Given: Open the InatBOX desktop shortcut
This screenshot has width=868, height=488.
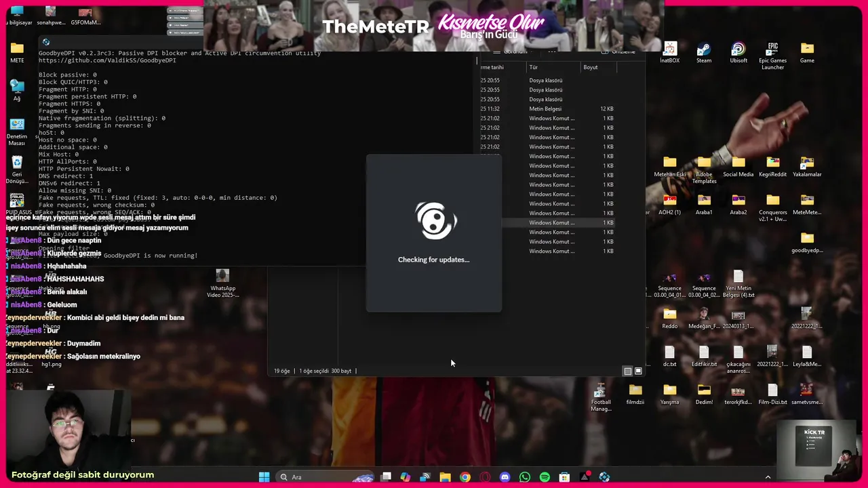Looking at the screenshot, I should point(669,53).
